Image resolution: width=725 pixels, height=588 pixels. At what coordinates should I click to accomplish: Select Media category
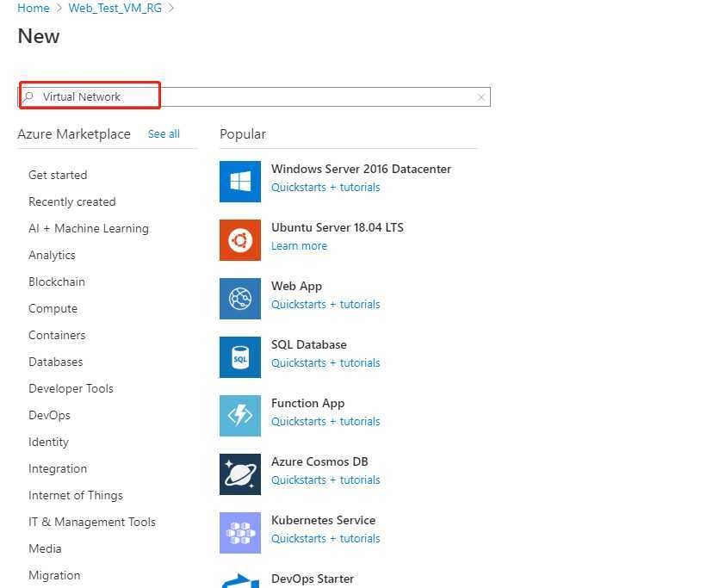pyautogui.click(x=45, y=548)
